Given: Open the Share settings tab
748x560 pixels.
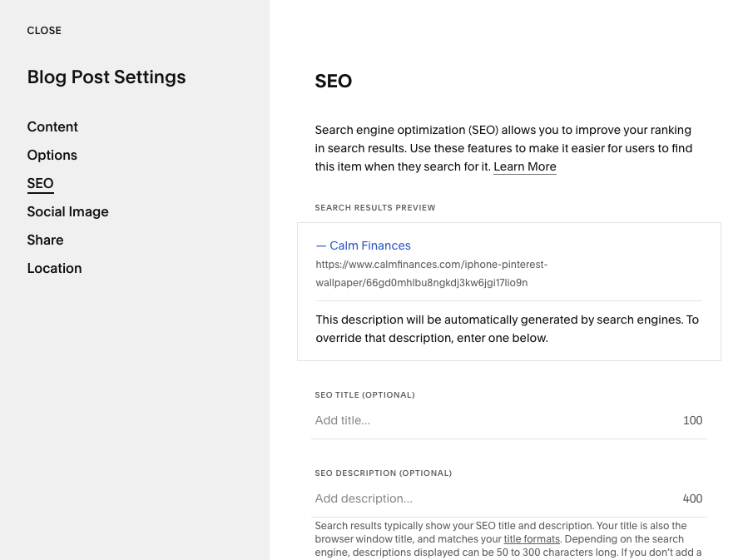Looking at the screenshot, I should [x=45, y=240].
